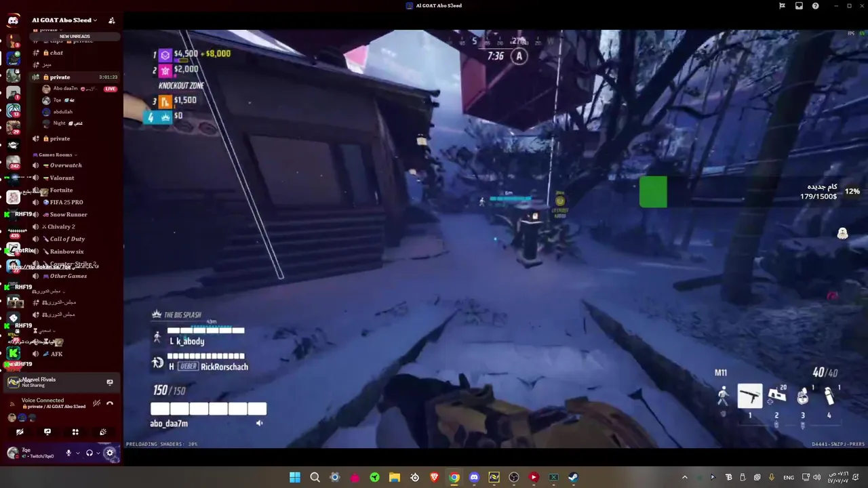Jump to NEW UNREADS banner
Image resolution: width=868 pixels, height=488 pixels.
pos(75,36)
